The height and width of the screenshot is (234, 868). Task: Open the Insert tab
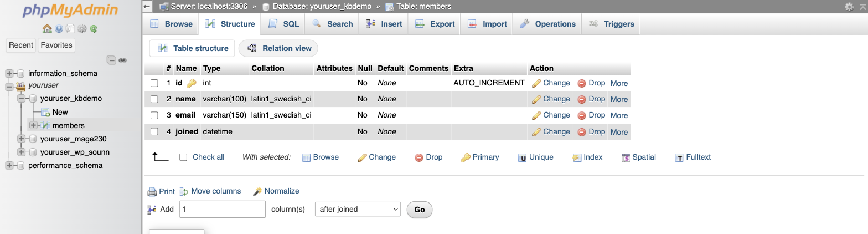384,24
